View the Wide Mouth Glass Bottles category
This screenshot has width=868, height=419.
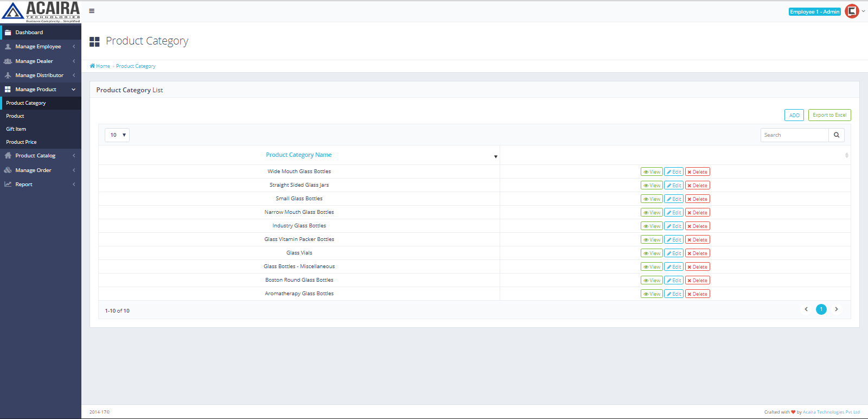coord(652,172)
